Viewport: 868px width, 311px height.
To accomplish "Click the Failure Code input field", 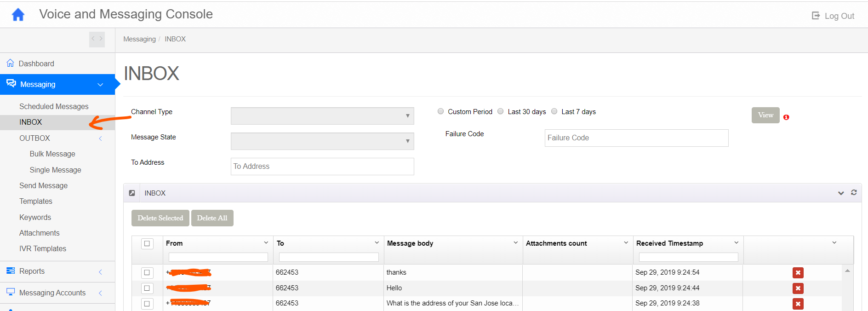I will pos(636,138).
